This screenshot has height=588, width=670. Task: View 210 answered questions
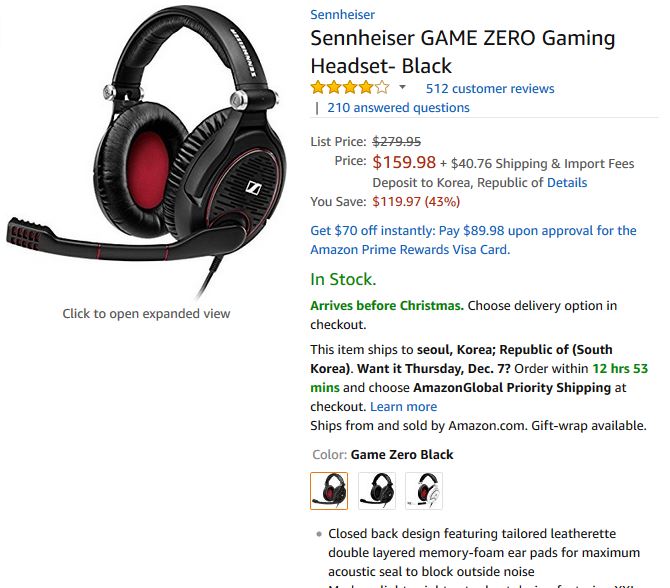tap(398, 108)
